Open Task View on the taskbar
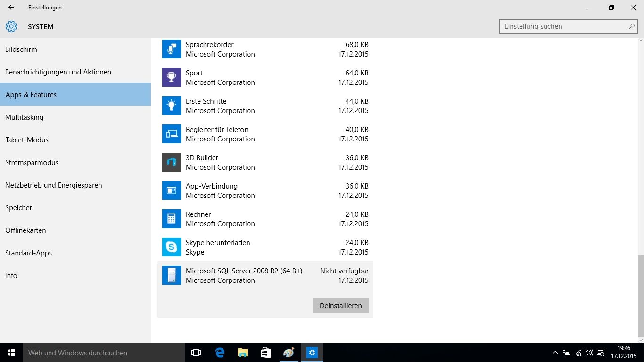644x362 pixels. click(x=196, y=353)
